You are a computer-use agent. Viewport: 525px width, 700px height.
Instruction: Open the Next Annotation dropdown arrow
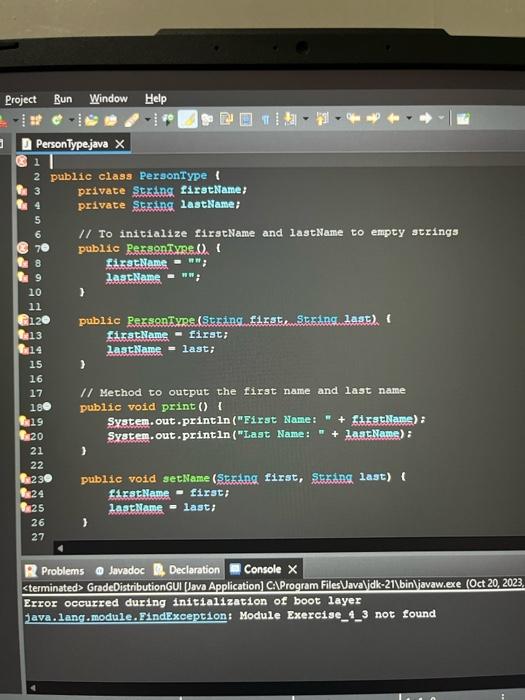(x=306, y=119)
